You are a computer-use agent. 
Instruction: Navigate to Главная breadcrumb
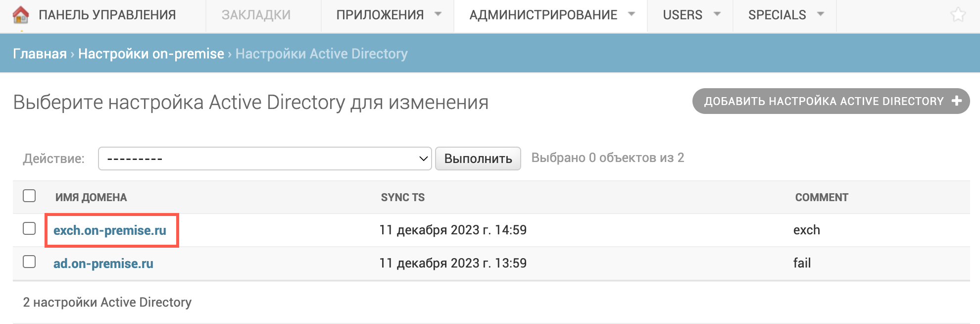pos(40,54)
